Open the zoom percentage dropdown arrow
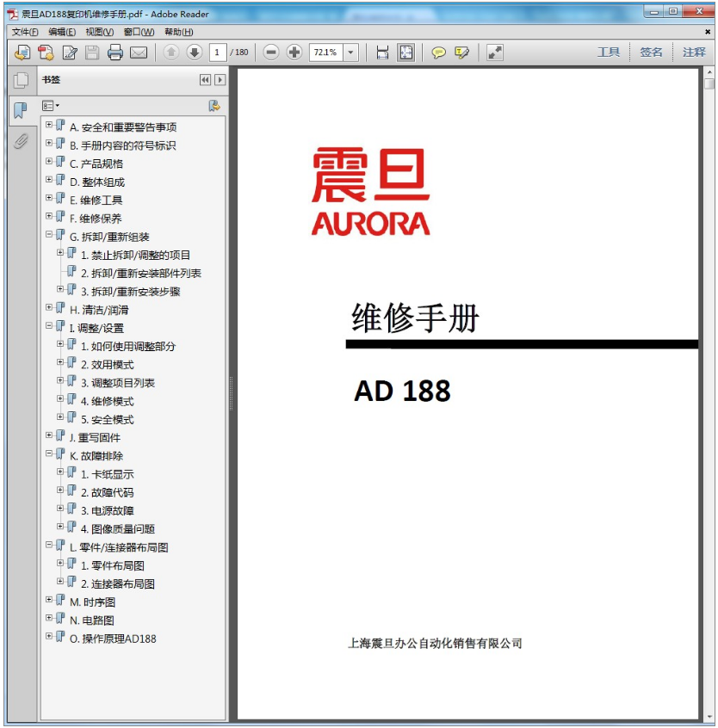Screen dimensions: 718x728 point(350,52)
